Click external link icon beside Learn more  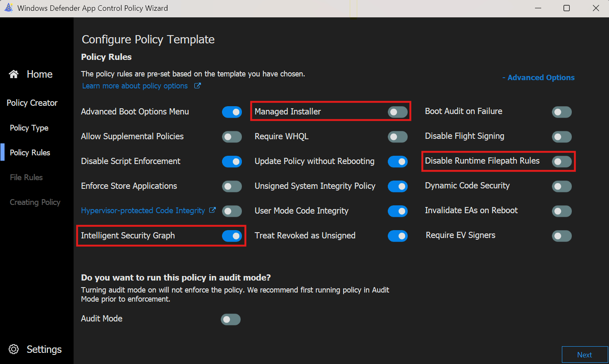click(198, 86)
